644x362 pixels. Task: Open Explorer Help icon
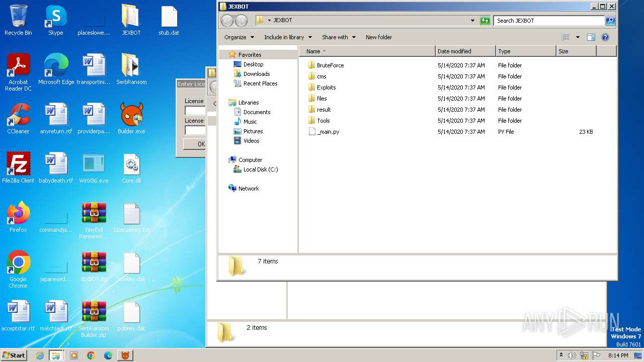pyautogui.click(x=605, y=37)
